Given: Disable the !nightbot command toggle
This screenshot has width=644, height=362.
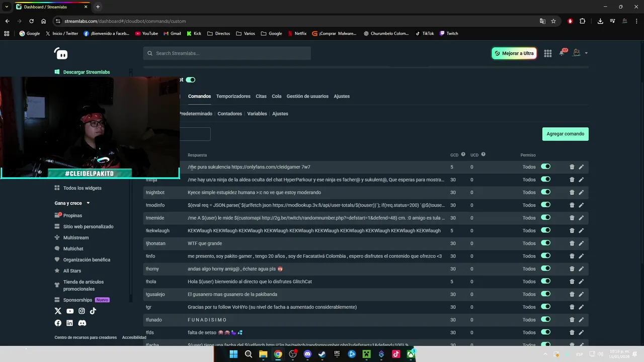Looking at the screenshot, I should click(x=546, y=192).
